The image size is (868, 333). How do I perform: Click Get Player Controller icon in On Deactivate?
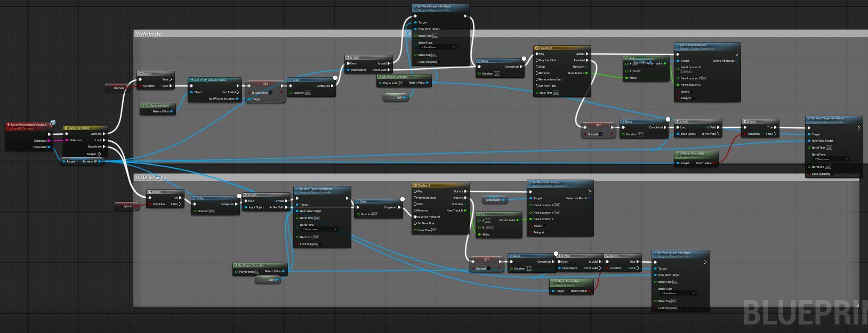coord(236,265)
